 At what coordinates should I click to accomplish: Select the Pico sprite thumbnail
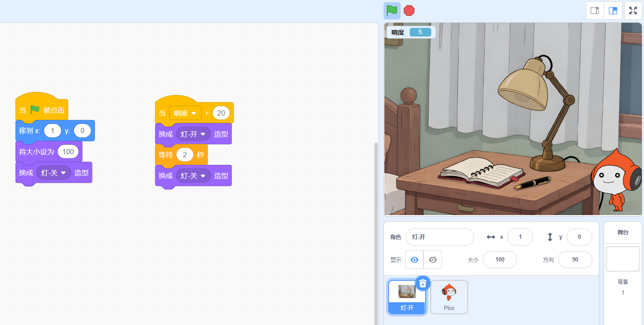tap(449, 297)
